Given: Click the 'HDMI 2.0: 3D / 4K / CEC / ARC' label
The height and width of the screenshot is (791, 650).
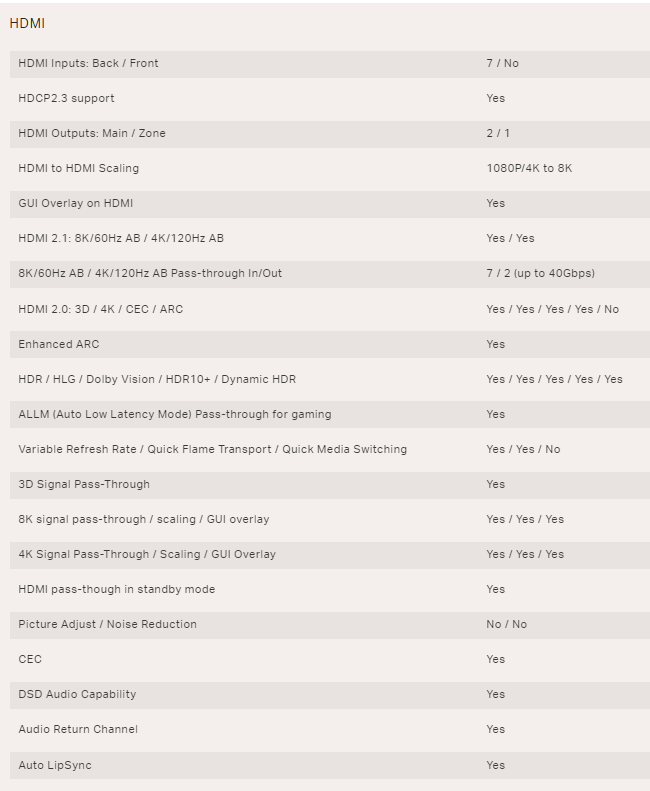Looking at the screenshot, I should (100, 309).
